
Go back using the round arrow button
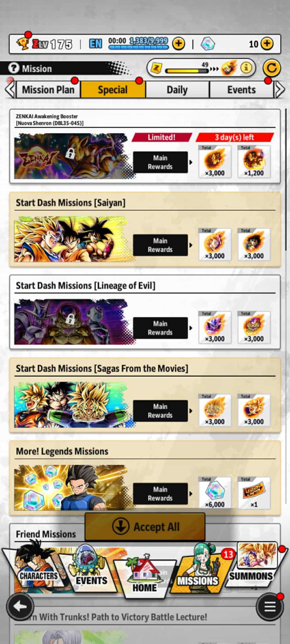(x=20, y=607)
